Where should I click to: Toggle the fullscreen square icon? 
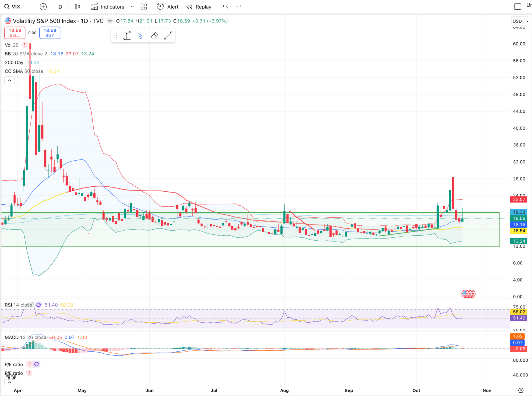pos(517,7)
